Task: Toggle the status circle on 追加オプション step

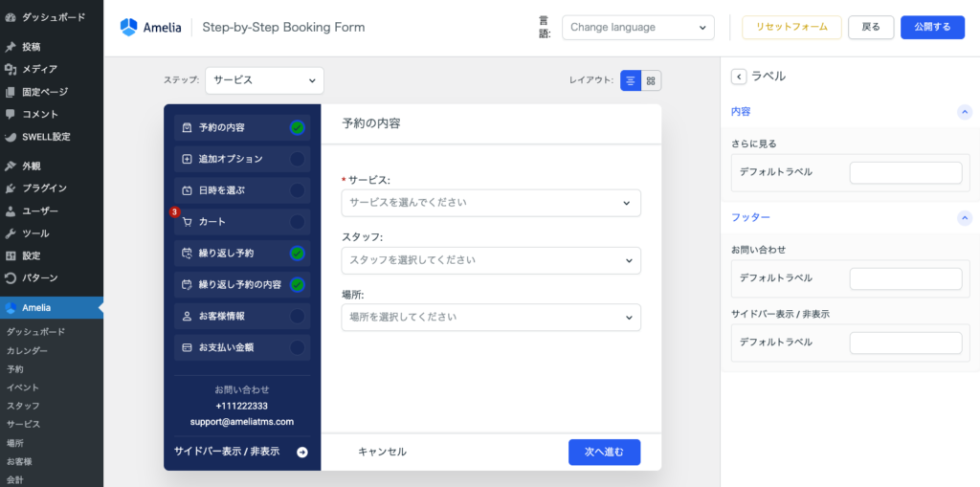Action: pos(298,159)
